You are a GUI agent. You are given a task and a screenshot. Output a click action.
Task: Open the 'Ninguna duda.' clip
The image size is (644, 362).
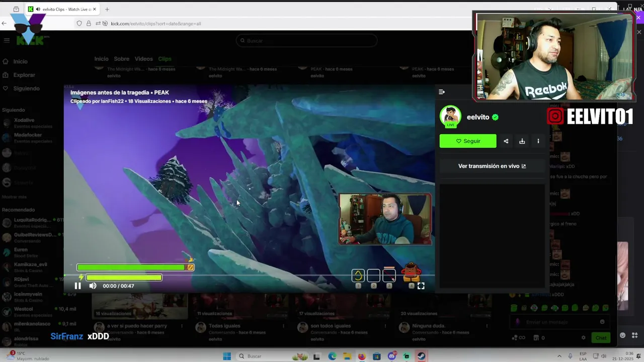pos(429,326)
